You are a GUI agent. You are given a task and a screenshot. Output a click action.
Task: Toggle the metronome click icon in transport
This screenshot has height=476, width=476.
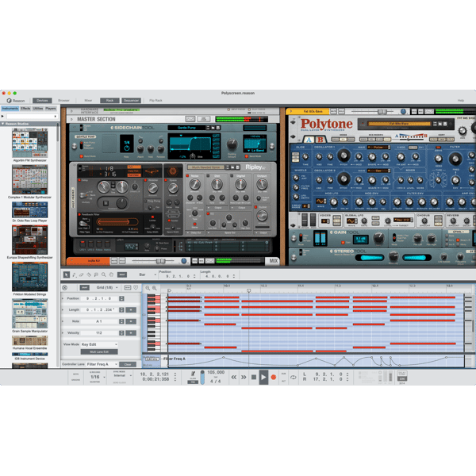[x=193, y=374]
